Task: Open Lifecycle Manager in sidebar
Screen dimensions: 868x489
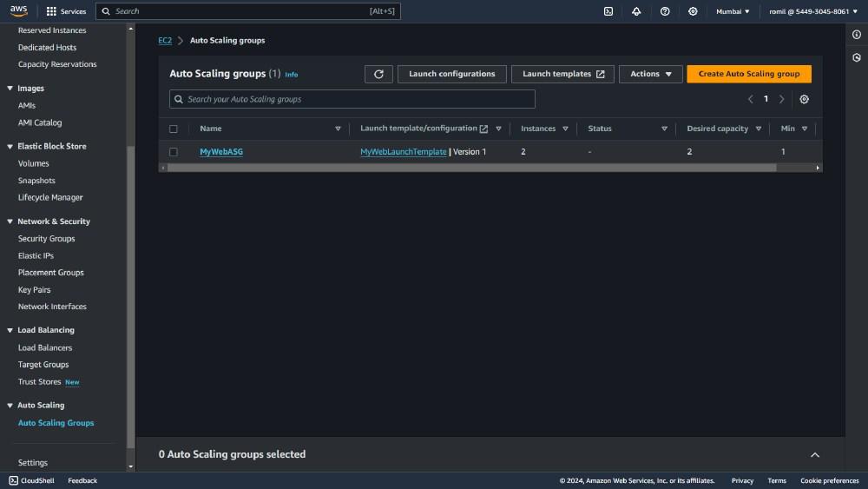Action: [x=50, y=197]
